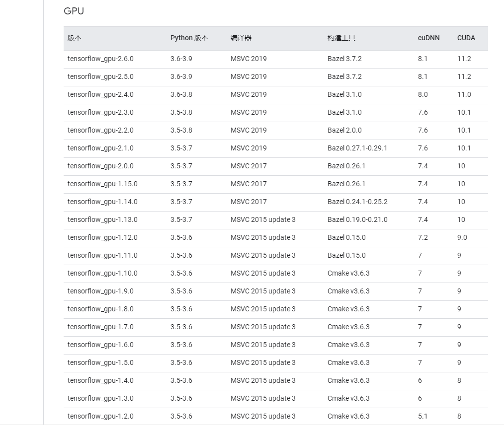Click Bazel 2.0.0 build tool cell
Viewport: 504px width, 429px height.
(344, 131)
